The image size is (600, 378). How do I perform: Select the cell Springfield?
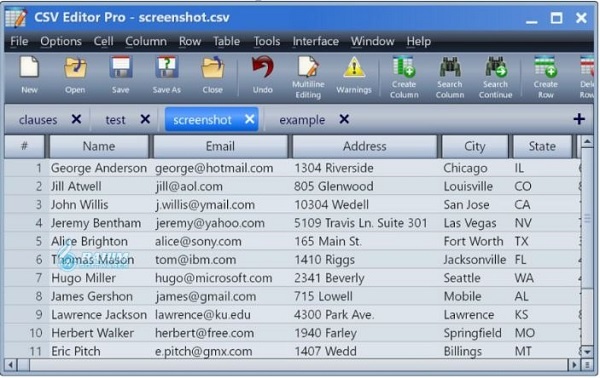[x=473, y=333]
